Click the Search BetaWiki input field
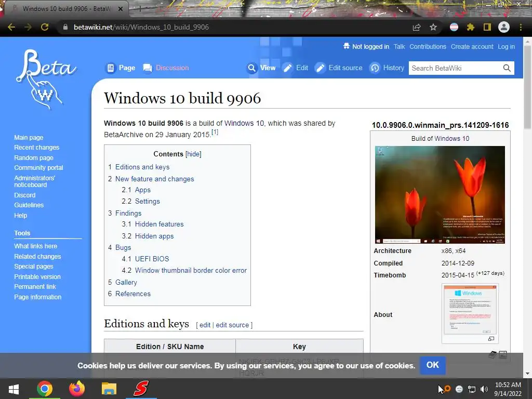The height and width of the screenshot is (399, 532). click(455, 68)
